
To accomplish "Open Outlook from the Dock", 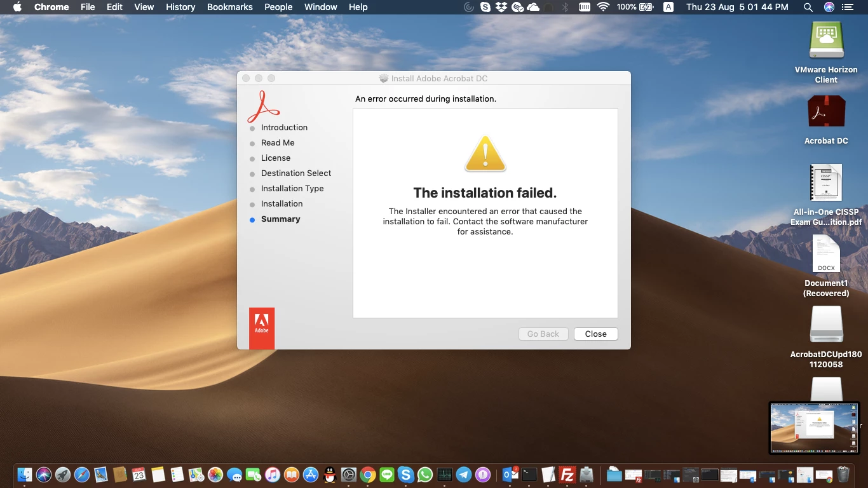I will (510, 474).
